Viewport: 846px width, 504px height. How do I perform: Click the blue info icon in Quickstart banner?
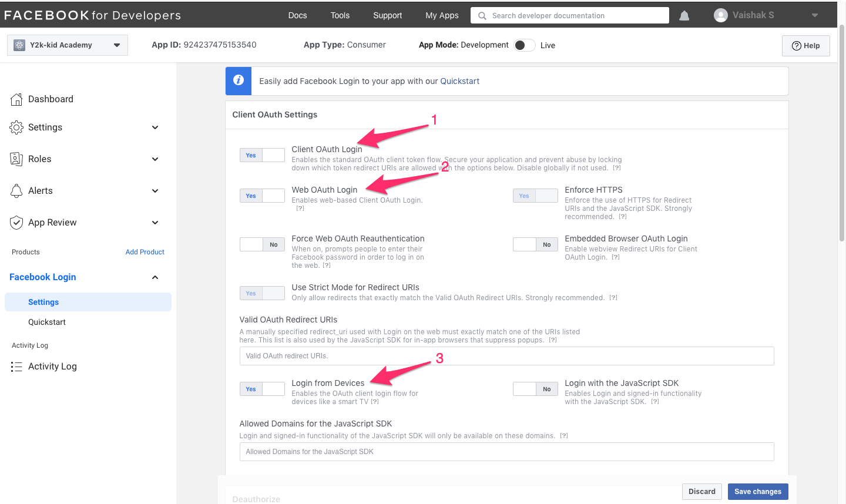pyautogui.click(x=239, y=80)
